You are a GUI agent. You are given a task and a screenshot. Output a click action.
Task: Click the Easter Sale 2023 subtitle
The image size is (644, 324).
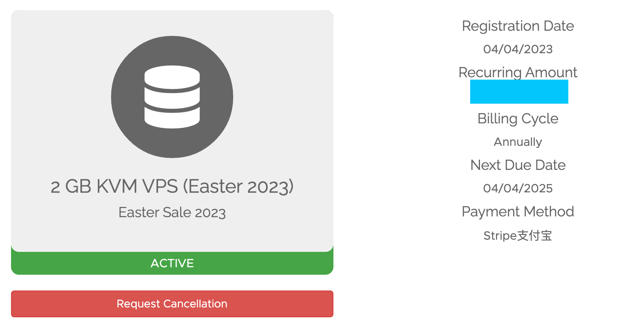pyautogui.click(x=172, y=212)
